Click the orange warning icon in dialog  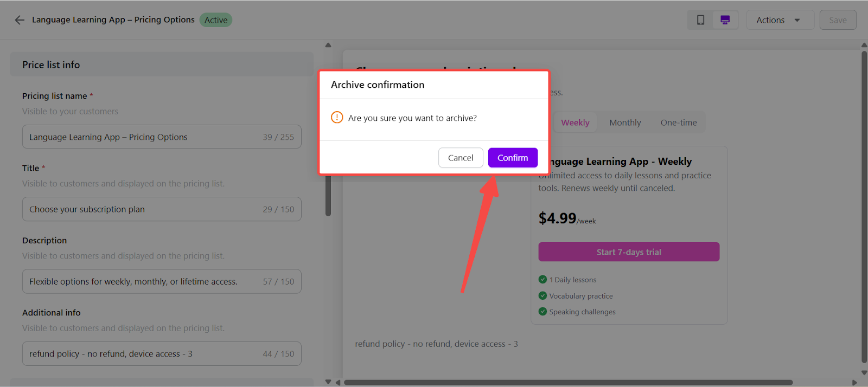click(337, 118)
